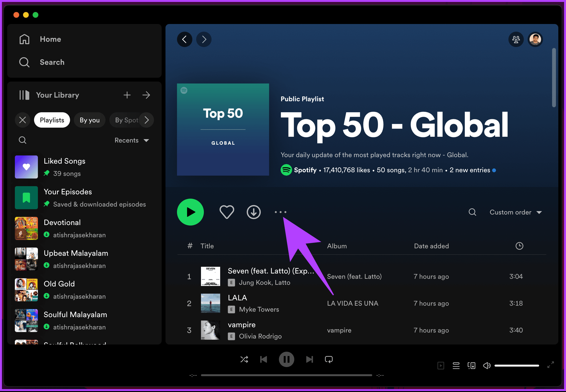The image size is (566, 392).
Task: Open the play queue
Action: pyautogui.click(x=456, y=365)
